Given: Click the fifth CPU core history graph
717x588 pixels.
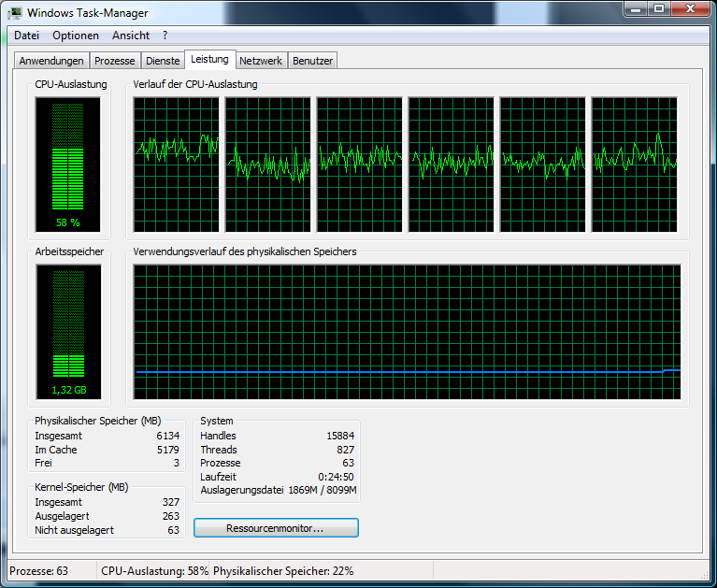Looking at the screenshot, I should coord(543,165).
